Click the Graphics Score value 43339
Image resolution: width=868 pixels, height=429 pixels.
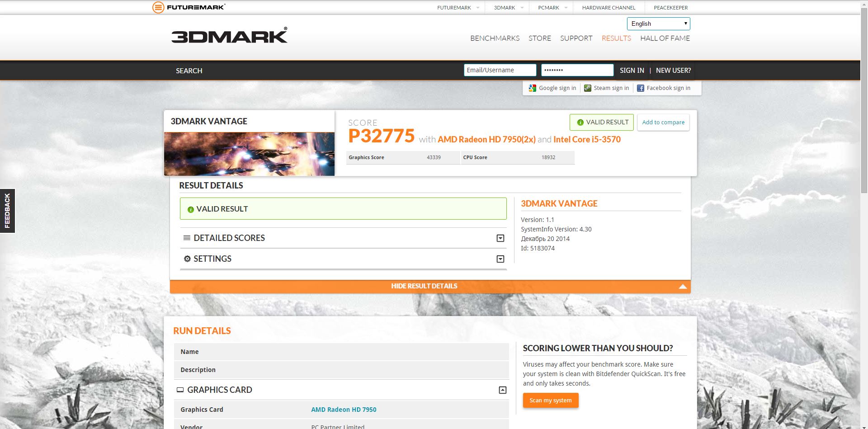pos(434,157)
